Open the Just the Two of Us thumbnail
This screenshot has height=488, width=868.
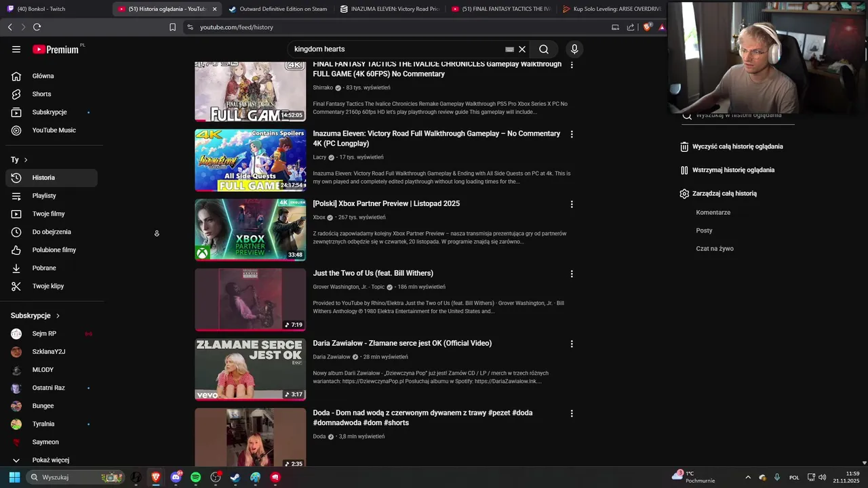(x=250, y=300)
